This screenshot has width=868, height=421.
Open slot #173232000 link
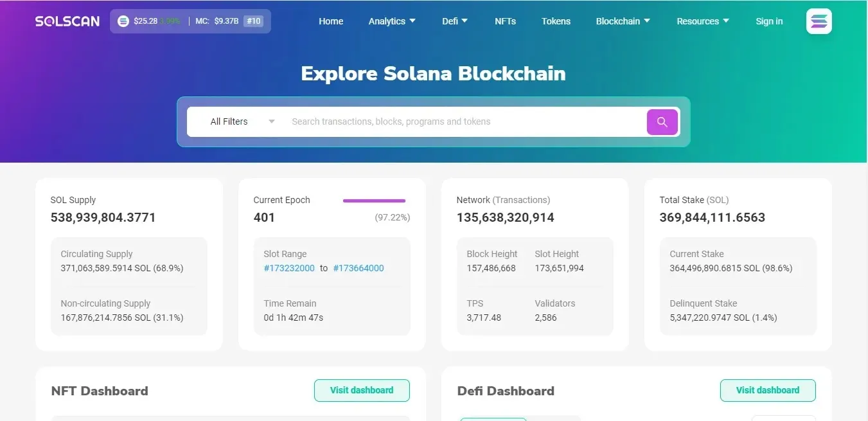tap(289, 268)
